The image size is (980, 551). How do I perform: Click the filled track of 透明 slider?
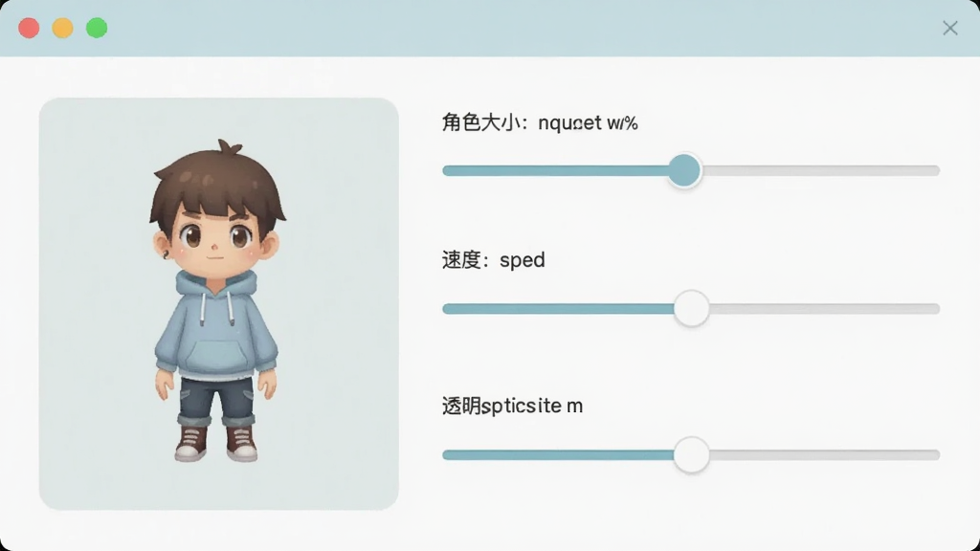coord(558,454)
